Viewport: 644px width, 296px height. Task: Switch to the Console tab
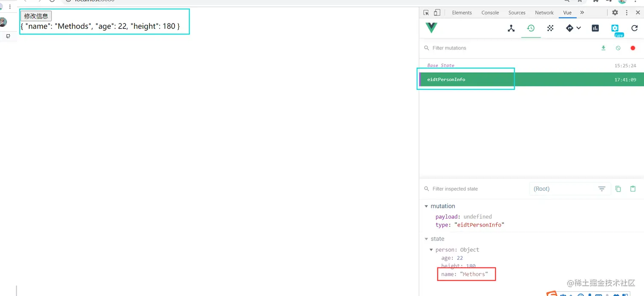490,13
